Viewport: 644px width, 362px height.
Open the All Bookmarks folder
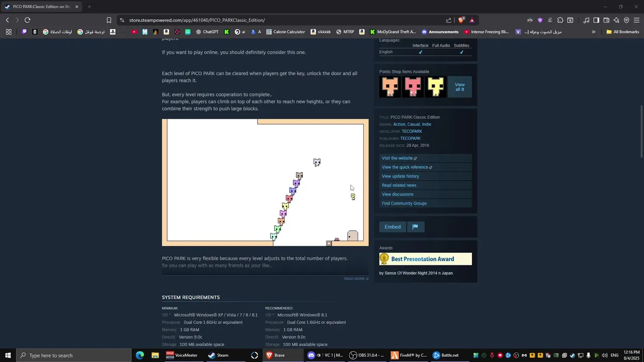coord(623,32)
